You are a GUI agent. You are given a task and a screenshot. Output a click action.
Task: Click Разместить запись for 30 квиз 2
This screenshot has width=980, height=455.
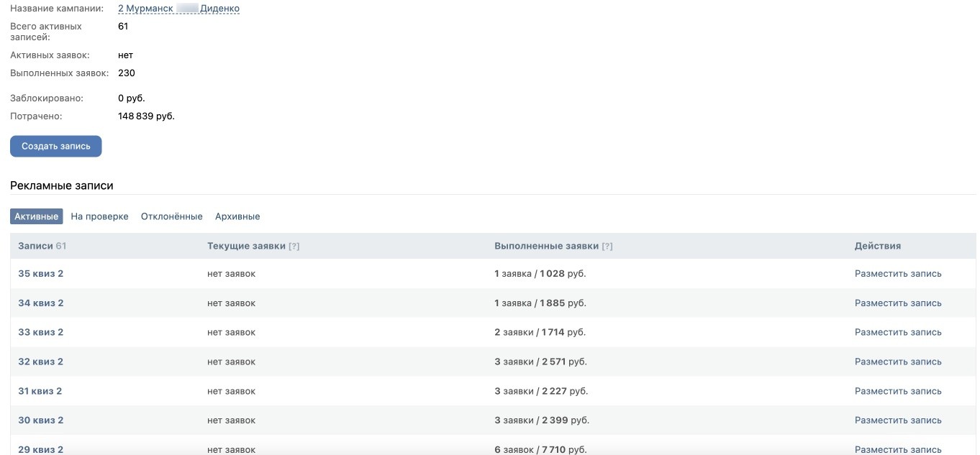[x=898, y=420]
